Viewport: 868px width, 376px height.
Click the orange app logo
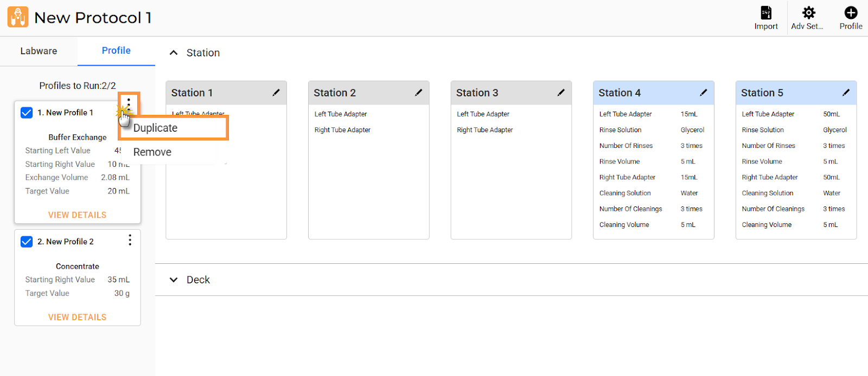[x=18, y=17]
